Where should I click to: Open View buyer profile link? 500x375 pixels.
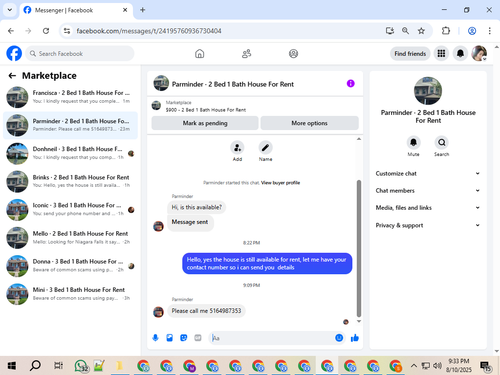coord(280,183)
